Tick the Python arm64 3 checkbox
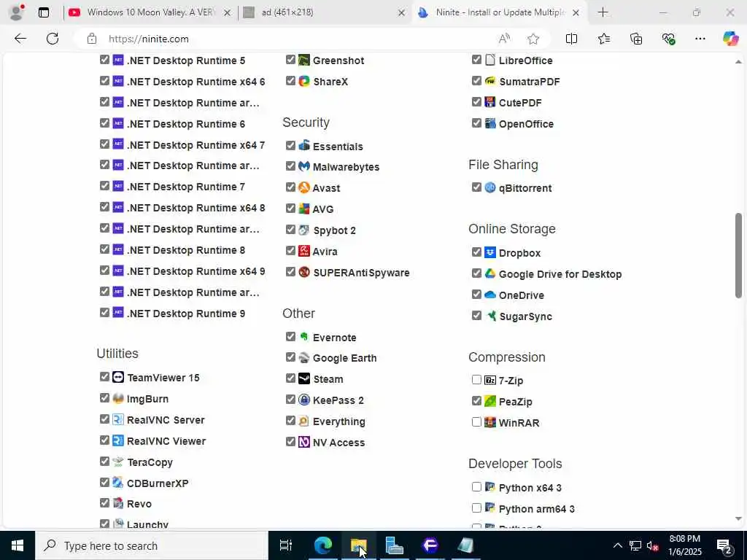The height and width of the screenshot is (560, 747). (476, 508)
